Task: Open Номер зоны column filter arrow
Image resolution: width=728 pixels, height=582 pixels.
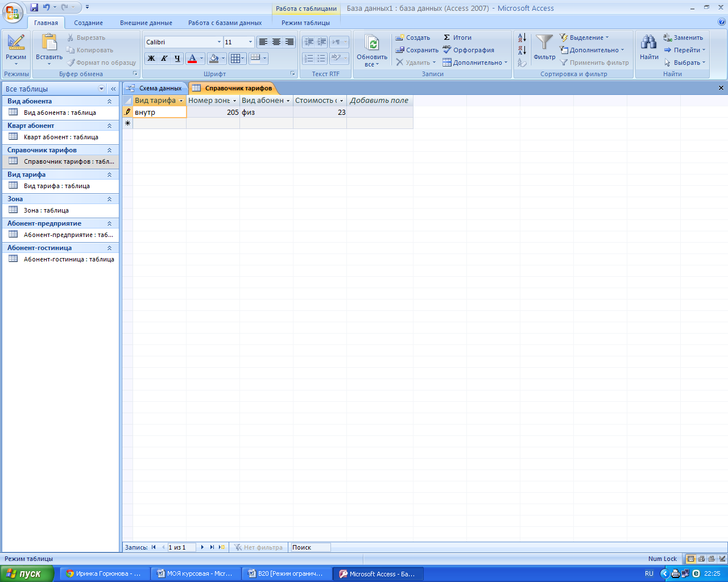Action: (x=234, y=101)
